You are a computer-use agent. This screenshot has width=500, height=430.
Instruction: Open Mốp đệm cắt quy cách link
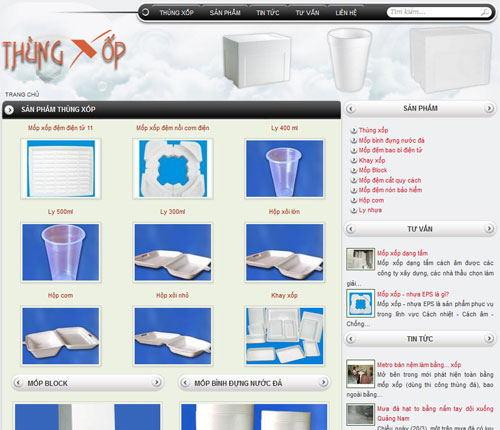(x=390, y=180)
